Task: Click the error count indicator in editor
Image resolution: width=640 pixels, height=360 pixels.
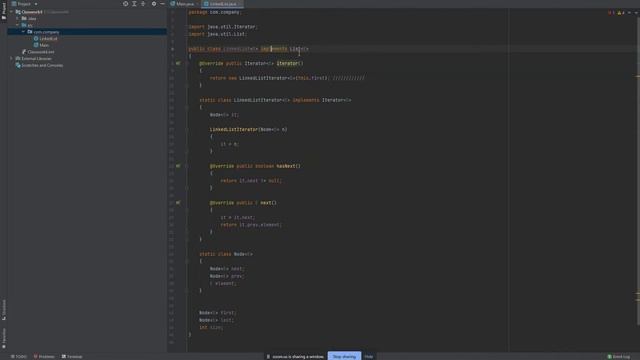Action: (611, 13)
